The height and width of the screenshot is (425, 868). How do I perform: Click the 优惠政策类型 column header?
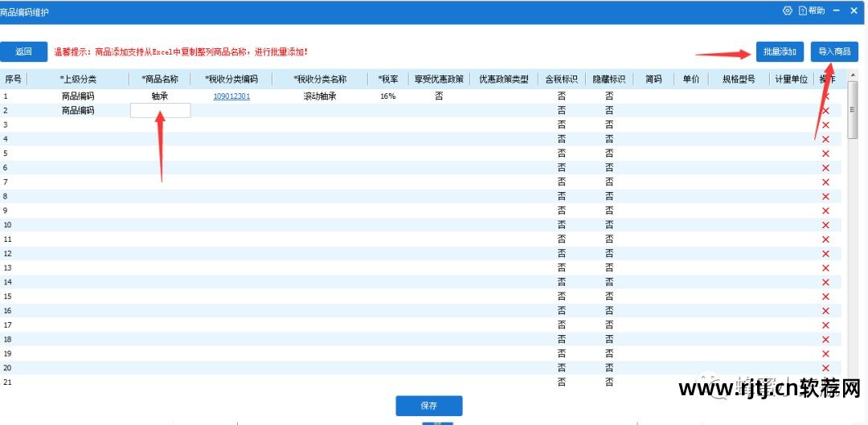(x=504, y=79)
